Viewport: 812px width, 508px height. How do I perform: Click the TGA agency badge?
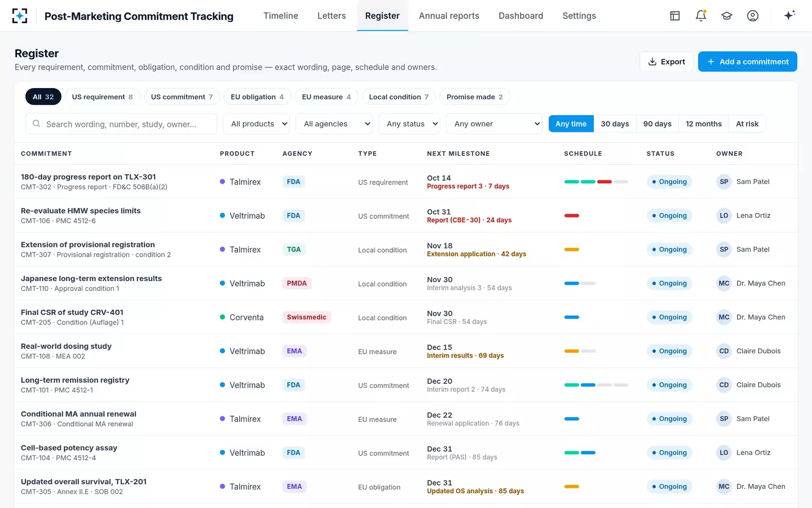click(x=294, y=249)
